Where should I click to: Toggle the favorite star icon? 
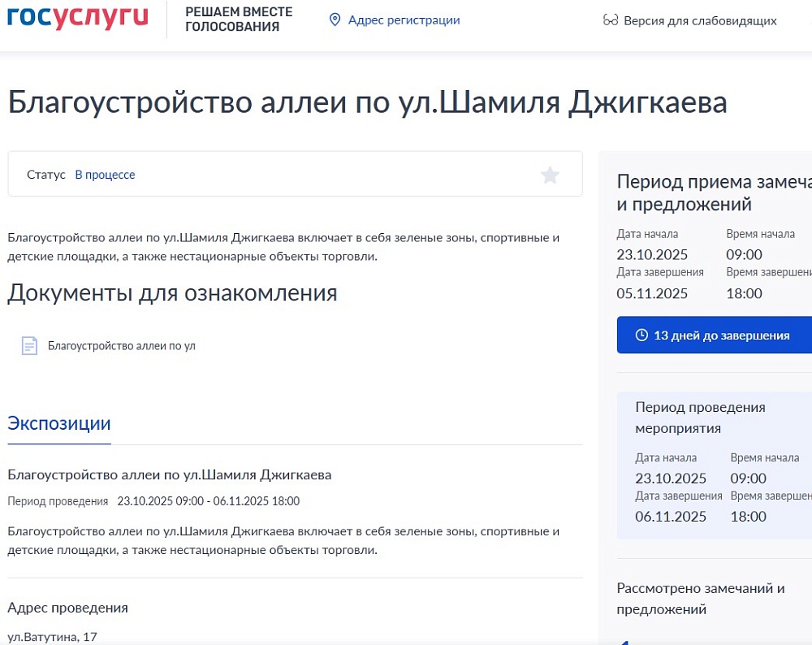tap(551, 175)
